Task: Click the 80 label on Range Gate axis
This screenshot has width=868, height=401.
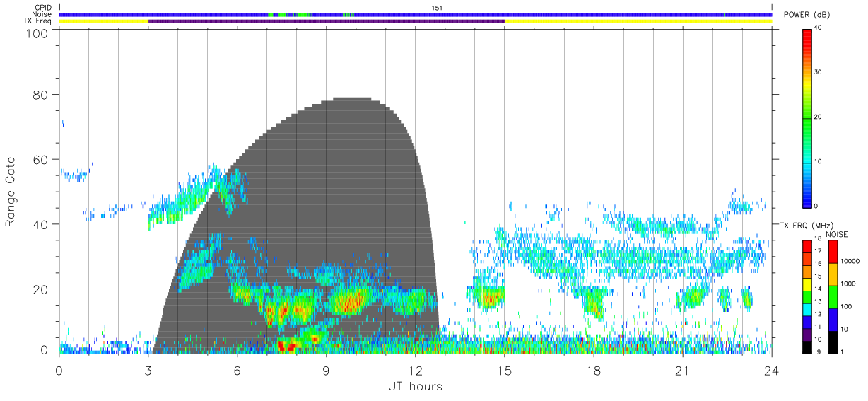Action: [x=41, y=95]
